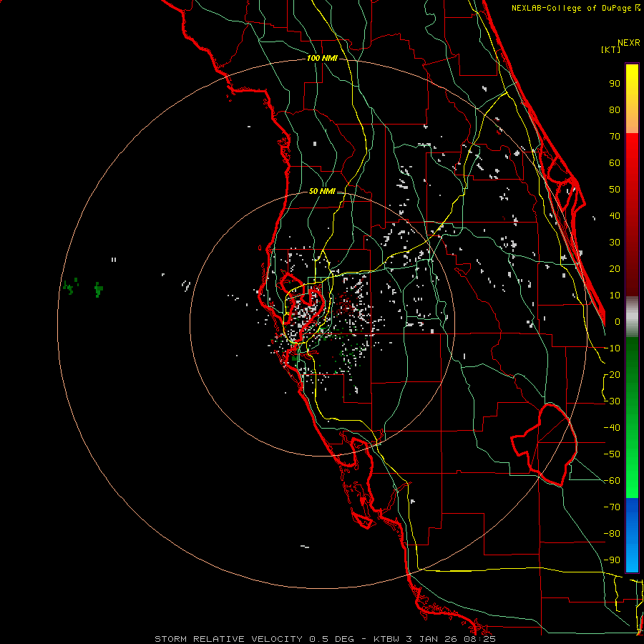Click the -80 scale value
The width and height of the screenshot is (644, 644).
click(612, 534)
